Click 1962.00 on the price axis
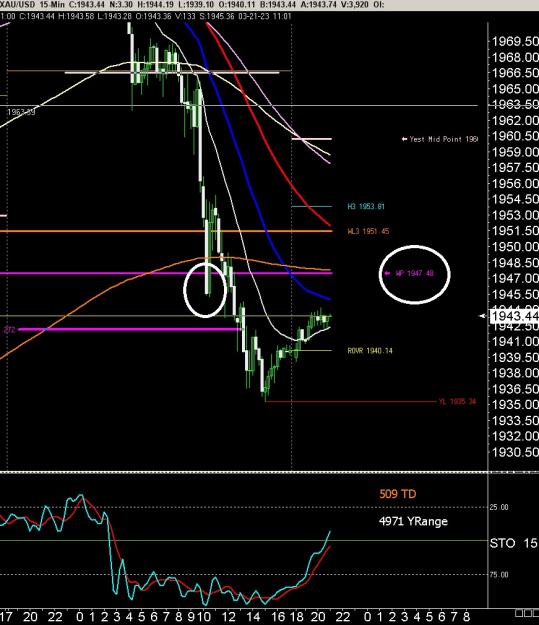The image size is (539, 625). coord(515,120)
